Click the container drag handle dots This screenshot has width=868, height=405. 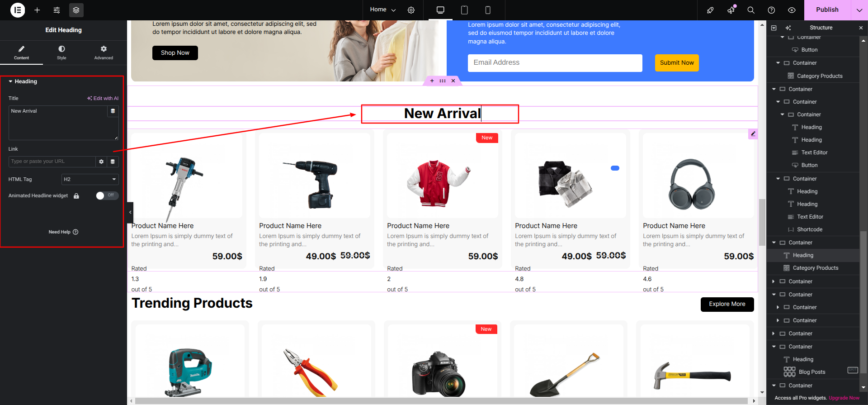tap(443, 81)
